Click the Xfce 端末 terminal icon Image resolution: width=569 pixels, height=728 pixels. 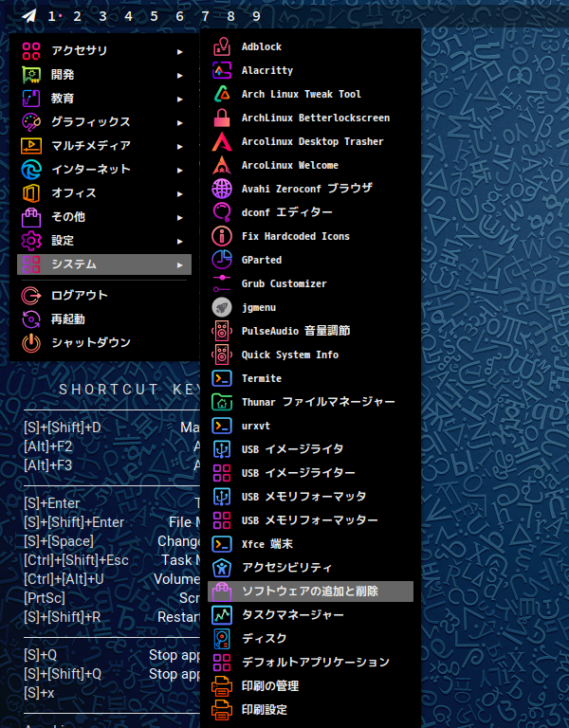222,544
